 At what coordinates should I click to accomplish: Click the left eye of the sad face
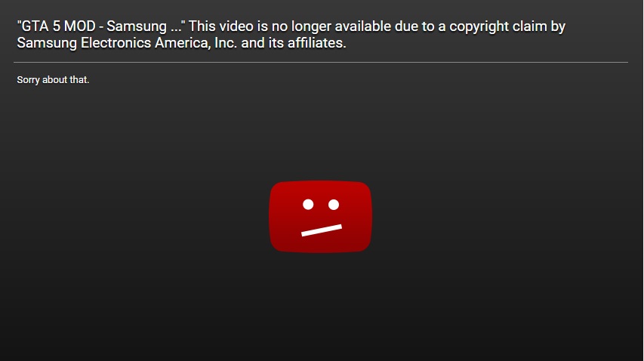[x=308, y=204]
